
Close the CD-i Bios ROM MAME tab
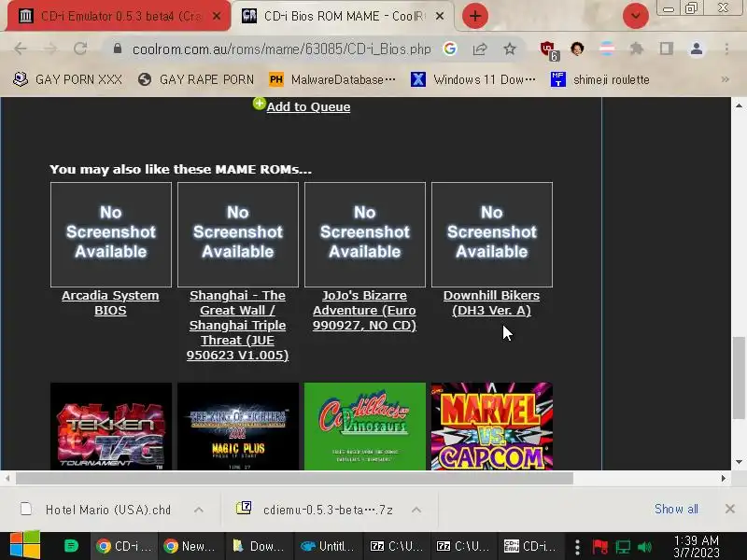click(440, 16)
